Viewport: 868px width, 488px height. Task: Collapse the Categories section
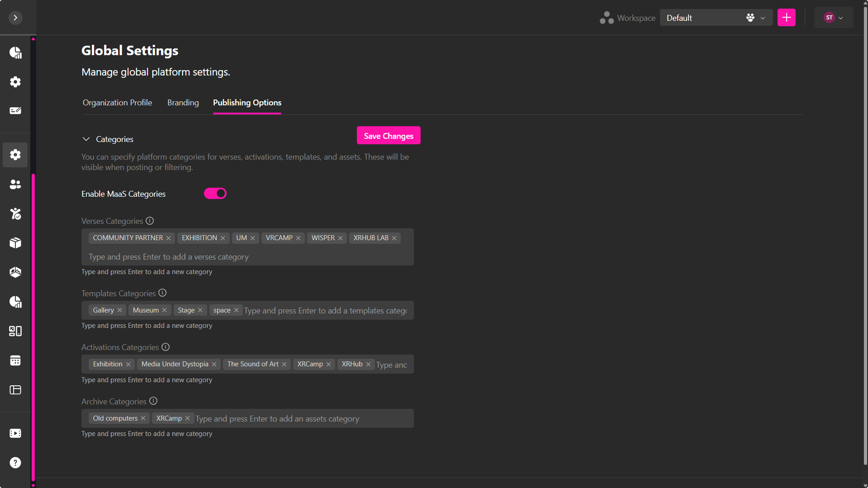tap(86, 139)
